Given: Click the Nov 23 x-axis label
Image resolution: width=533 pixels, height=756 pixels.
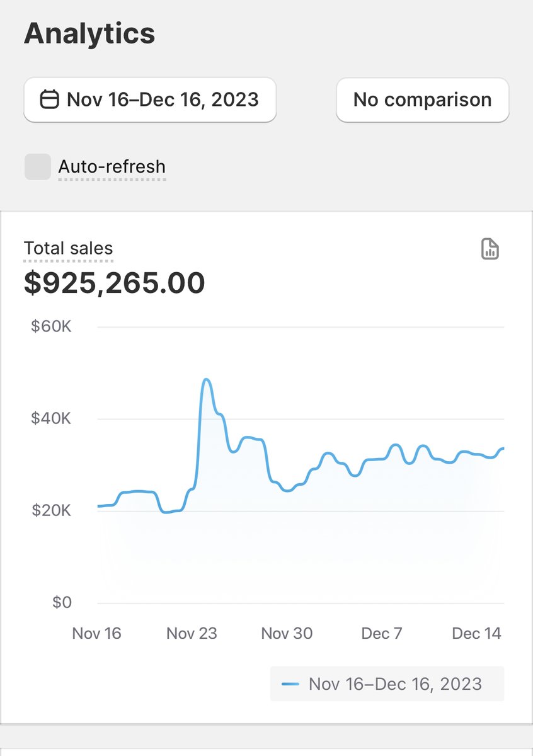Looking at the screenshot, I should (192, 633).
